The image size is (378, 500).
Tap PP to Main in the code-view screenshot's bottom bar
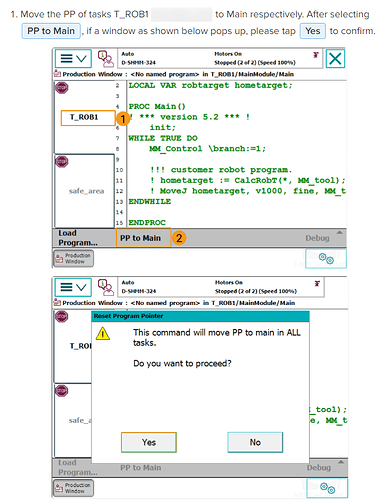144,238
